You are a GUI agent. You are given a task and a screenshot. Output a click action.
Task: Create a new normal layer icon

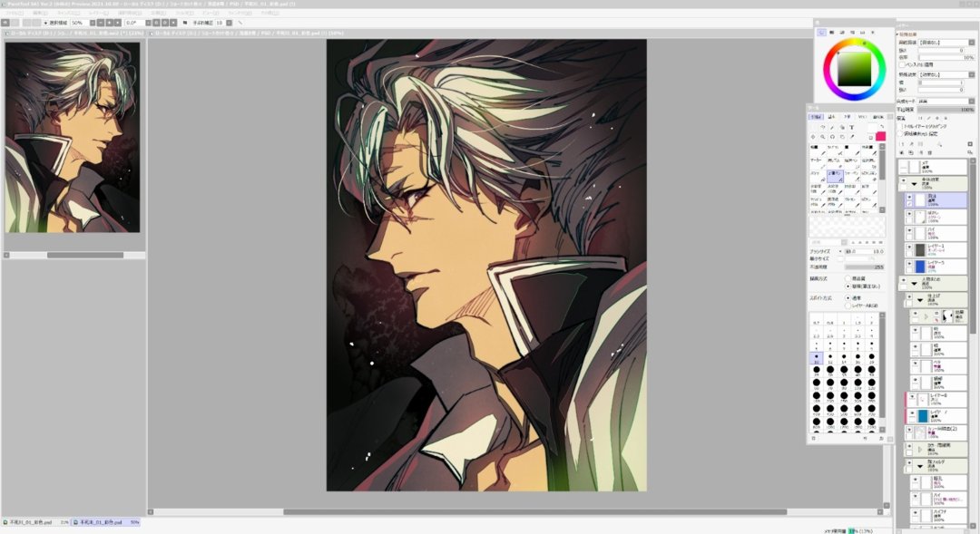[902, 144]
